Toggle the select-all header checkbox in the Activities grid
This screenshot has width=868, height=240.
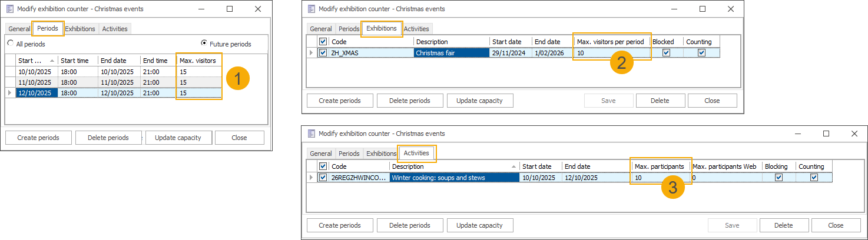323,166
